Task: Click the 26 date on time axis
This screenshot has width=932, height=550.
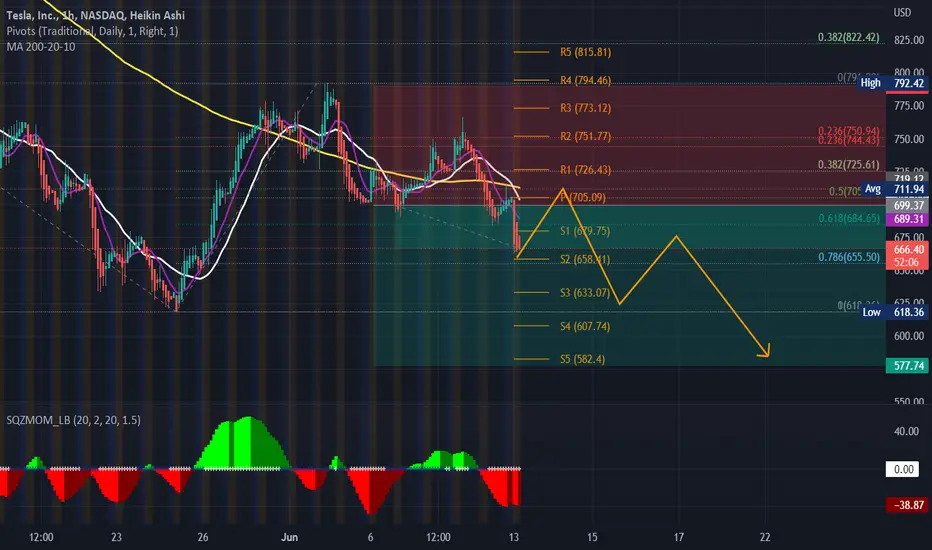Action: [x=203, y=537]
